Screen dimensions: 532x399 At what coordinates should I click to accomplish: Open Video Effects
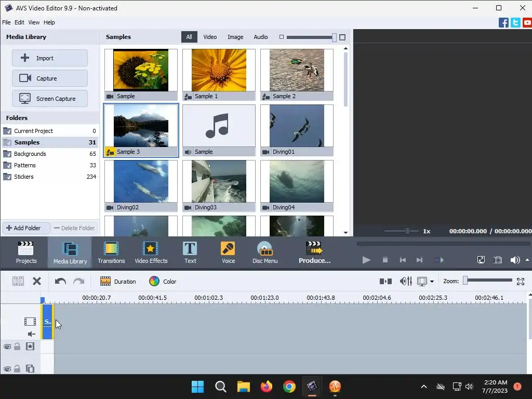point(151,252)
